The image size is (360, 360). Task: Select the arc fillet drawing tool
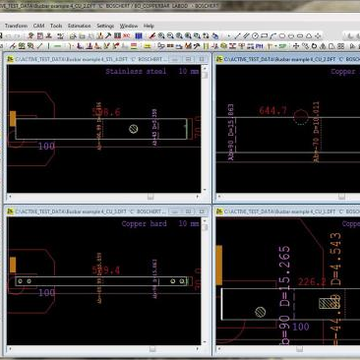pyautogui.click(x=273, y=36)
